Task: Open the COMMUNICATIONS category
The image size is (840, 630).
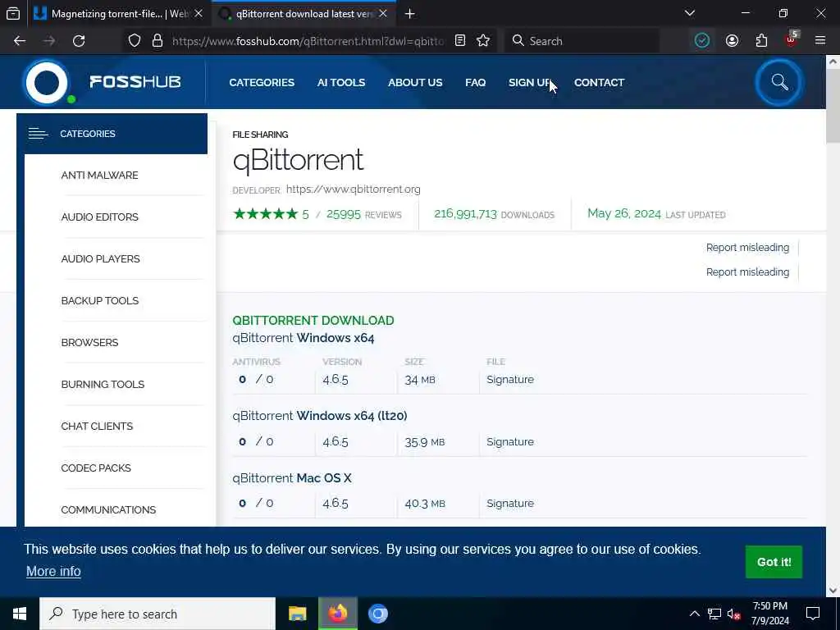Action: (x=108, y=509)
